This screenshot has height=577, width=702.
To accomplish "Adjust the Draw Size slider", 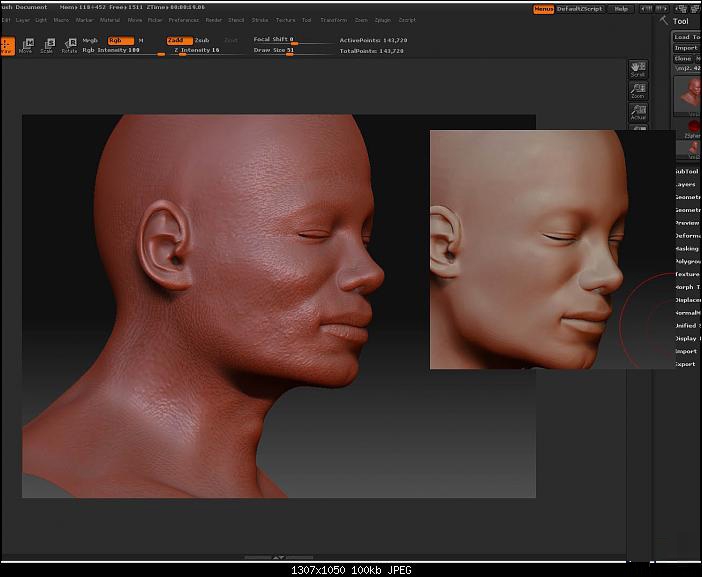I will click(293, 51).
